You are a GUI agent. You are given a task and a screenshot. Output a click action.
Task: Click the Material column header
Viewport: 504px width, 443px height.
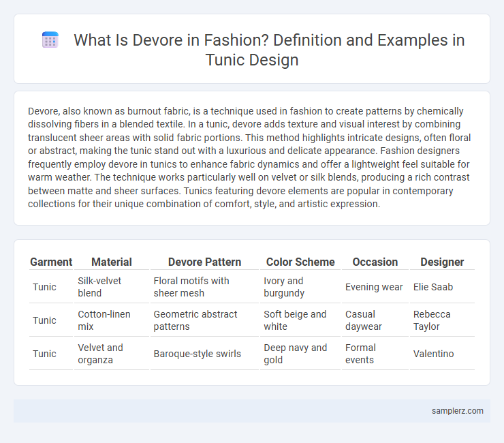point(112,262)
